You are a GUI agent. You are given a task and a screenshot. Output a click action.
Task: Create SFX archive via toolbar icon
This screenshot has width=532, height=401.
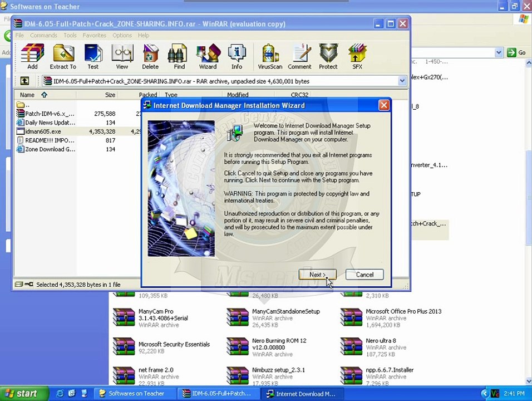click(x=357, y=57)
